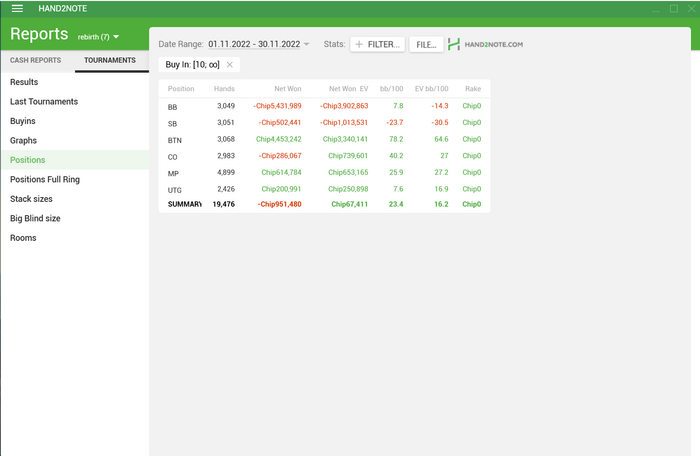The image size is (700, 456).
Task: Select the BTN position row
Action: [325, 139]
